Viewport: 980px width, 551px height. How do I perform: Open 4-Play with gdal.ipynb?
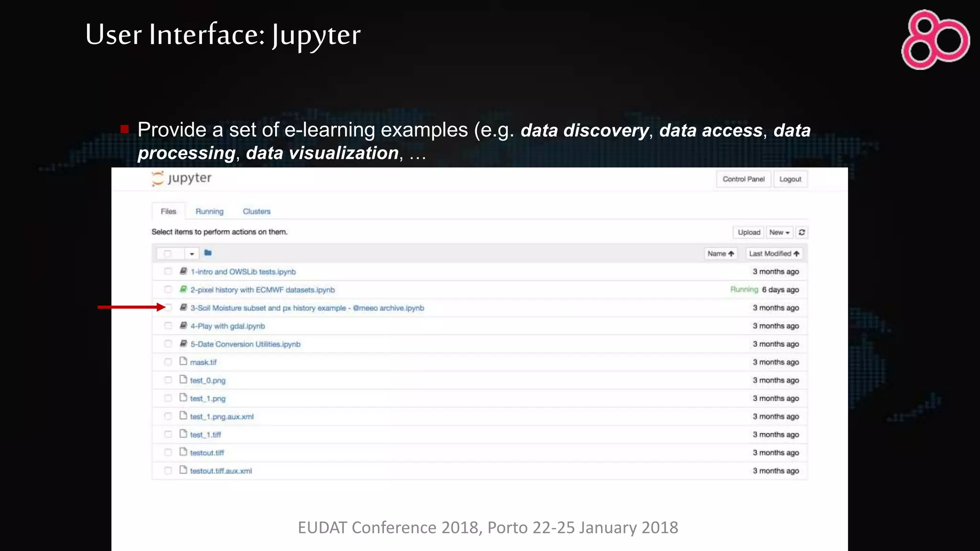[228, 326]
